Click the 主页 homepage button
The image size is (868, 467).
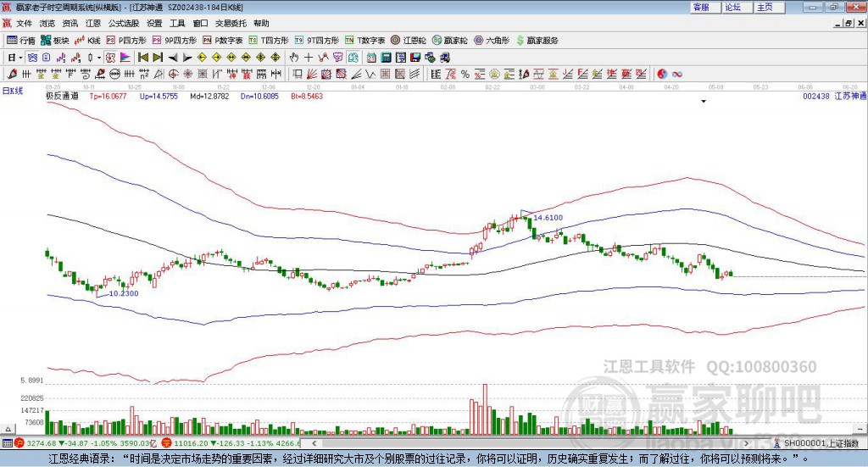(769, 7)
